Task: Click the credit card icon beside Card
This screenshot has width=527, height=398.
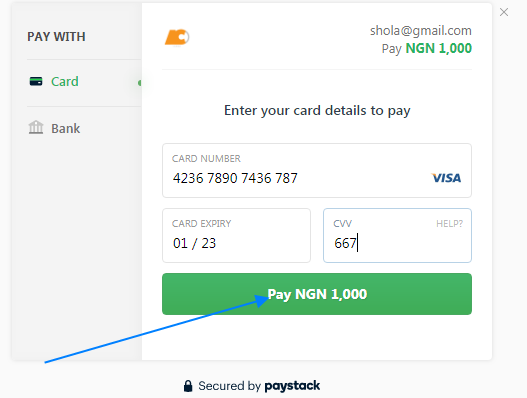Action: 36,81
